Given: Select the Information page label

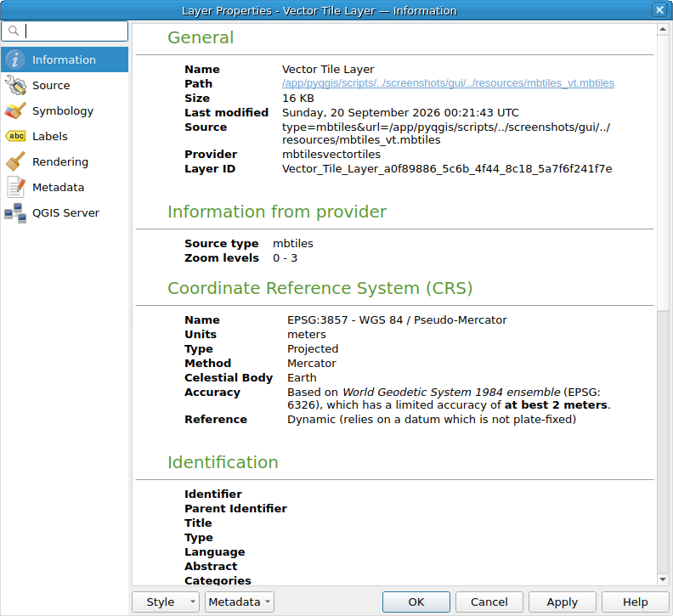Looking at the screenshot, I should (x=64, y=59).
